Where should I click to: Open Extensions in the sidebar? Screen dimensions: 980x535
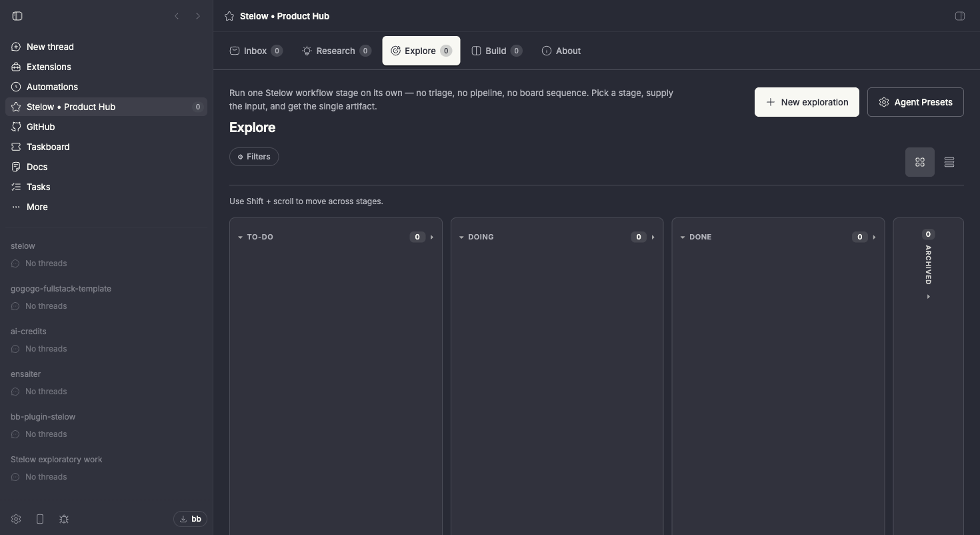click(x=107, y=67)
